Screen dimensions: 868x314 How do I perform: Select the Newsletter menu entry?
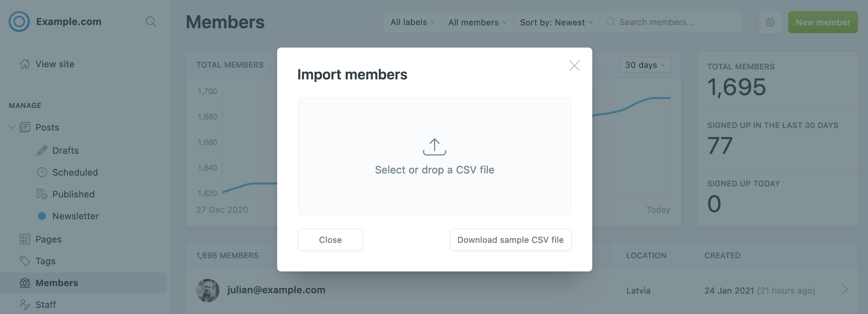click(76, 216)
